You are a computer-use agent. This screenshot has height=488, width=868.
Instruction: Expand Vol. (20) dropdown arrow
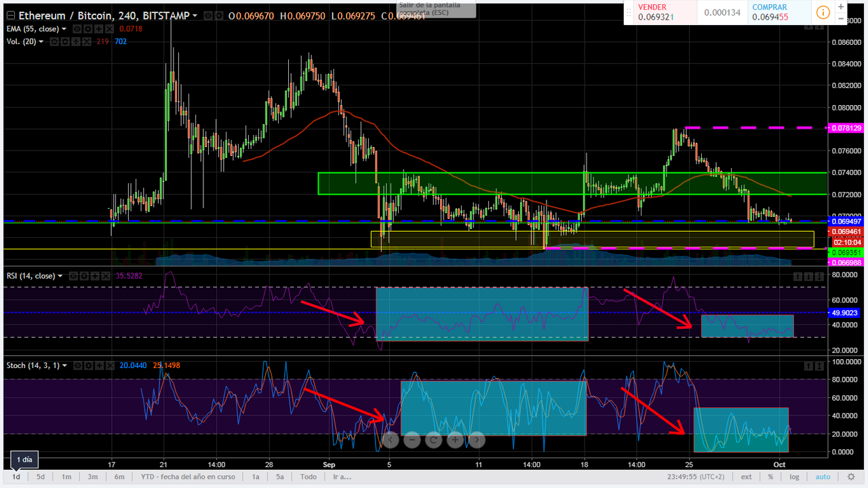[x=41, y=41]
